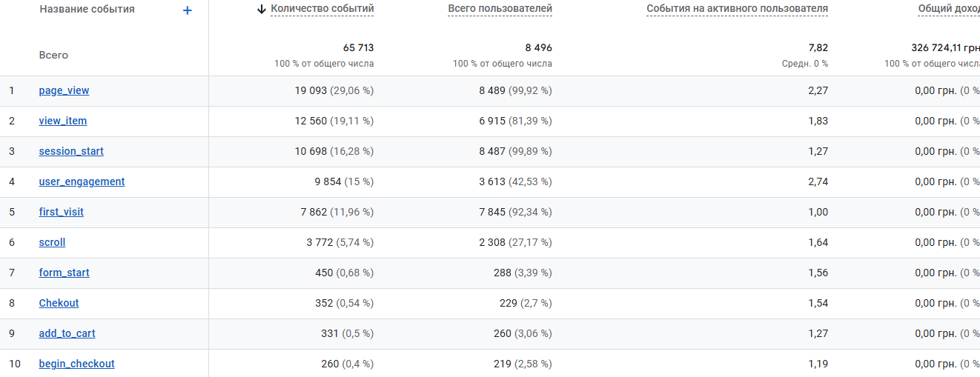Select the first_visit event link
This screenshot has height=377, width=980.
tap(62, 212)
